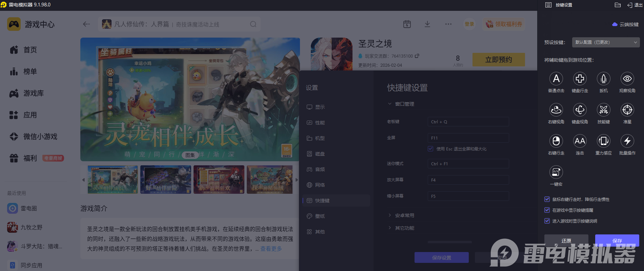Click the 老板键 shortcut field
This screenshot has height=271, width=644.
(468, 122)
